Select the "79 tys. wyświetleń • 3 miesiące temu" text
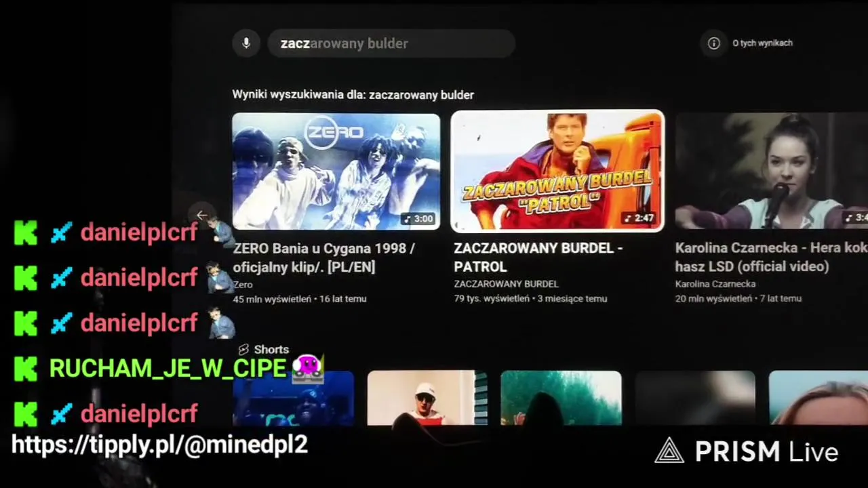Image resolution: width=868 pixels, height=488 pixels. coord(530,299)
